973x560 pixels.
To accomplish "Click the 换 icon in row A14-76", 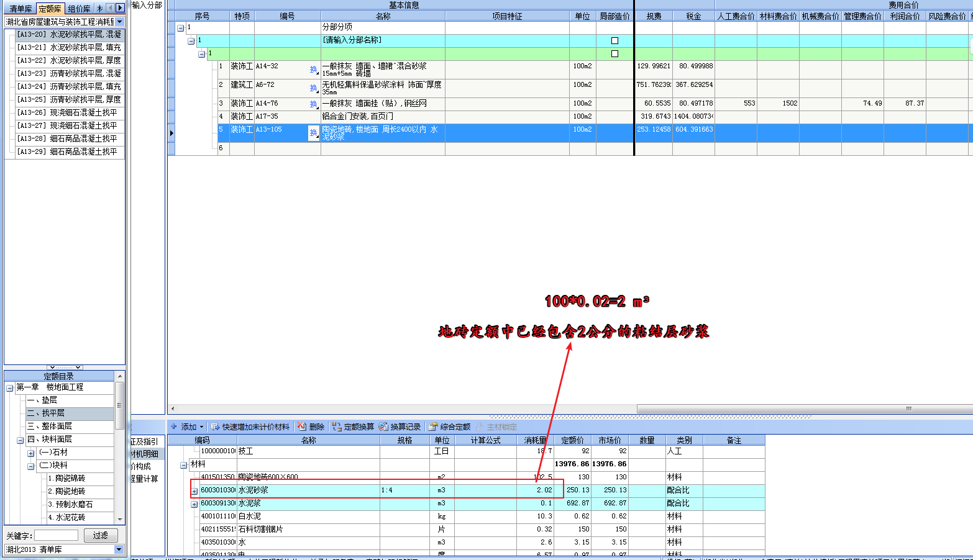I will [x=314, y=104].
